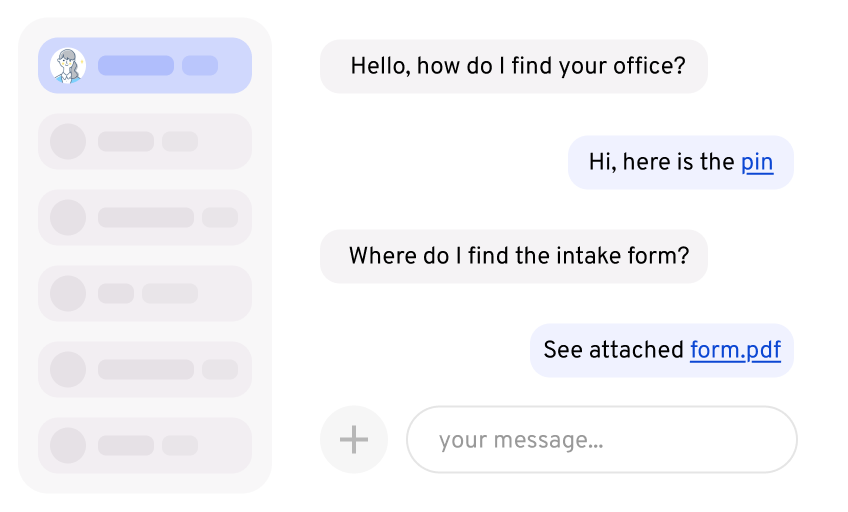Select the "Where do I find the intake form?" message
Screen dimensions: 848x512
pyautogui.click(x=514, y=256)
